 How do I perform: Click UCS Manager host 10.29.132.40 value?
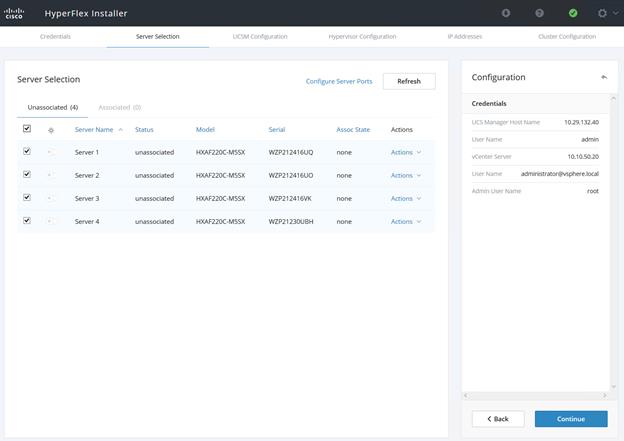(x=581, y=122)
